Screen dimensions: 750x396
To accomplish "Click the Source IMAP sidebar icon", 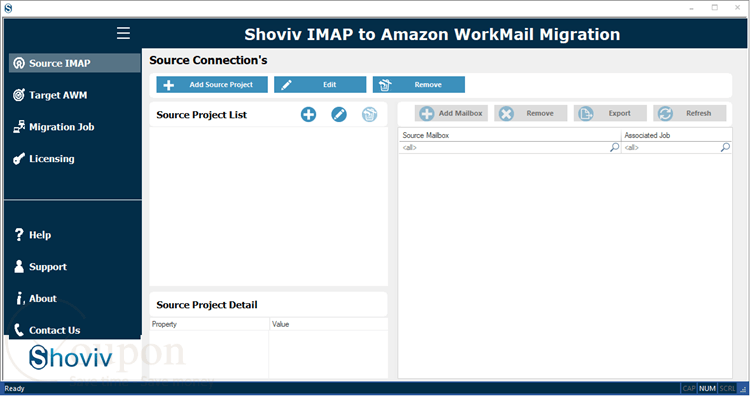I will click(19, 63).
